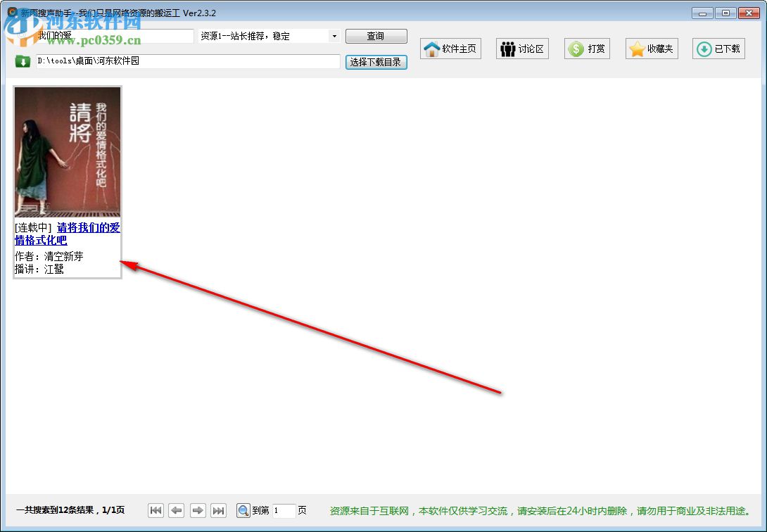Click the [连载中] status label
The height and width of the screenshot is (532, 767).
tap(33, 228)
